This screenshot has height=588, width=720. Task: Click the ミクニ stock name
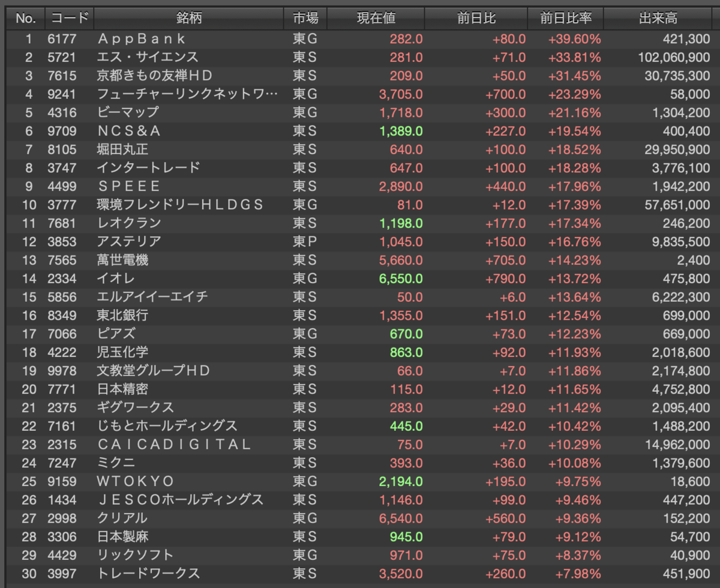click(x=116, y=462)
